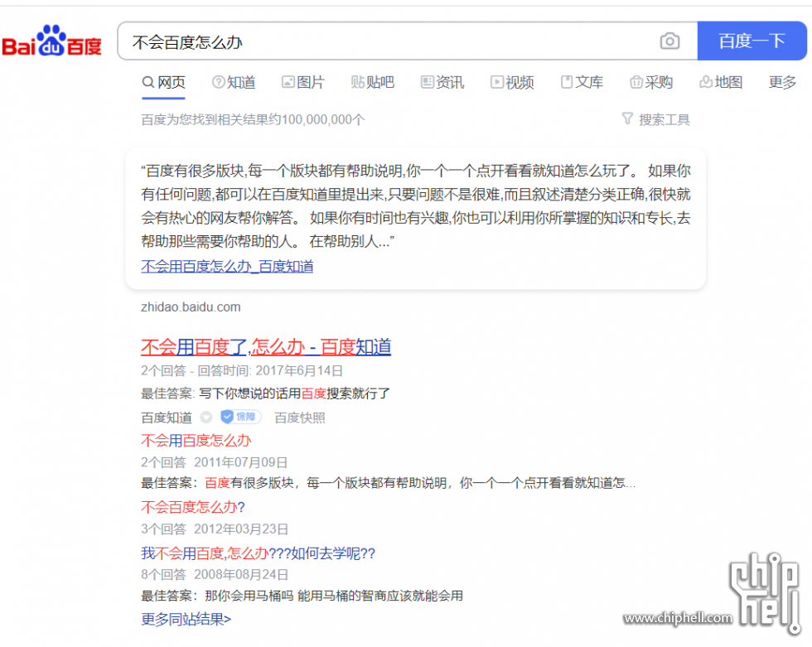Viewport: 812px width, 647px height.
Task: Switch to the 视频 tab
Action: 512,82
